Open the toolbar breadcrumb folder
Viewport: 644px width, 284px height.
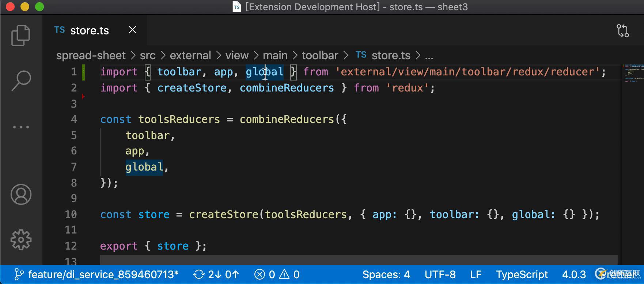[320, 56]
